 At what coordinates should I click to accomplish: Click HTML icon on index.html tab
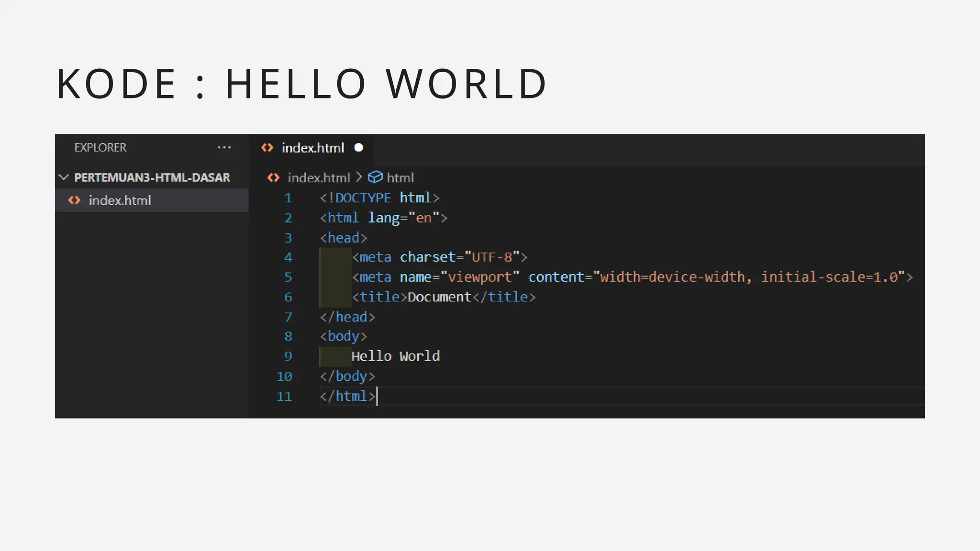click(267, 148)
